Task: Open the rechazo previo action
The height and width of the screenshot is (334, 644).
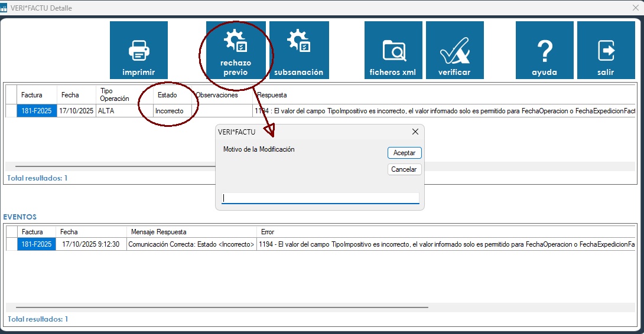Action: coord(236,50)
